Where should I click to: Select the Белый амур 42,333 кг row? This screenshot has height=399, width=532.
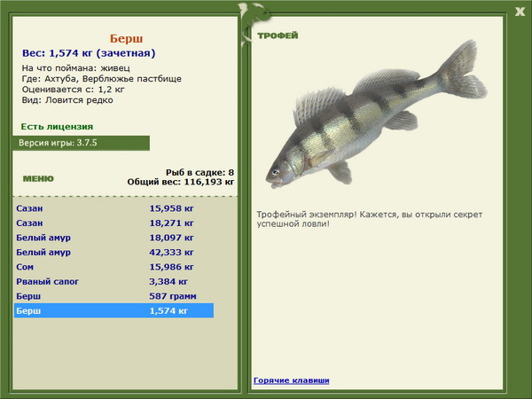click(114, 252)
